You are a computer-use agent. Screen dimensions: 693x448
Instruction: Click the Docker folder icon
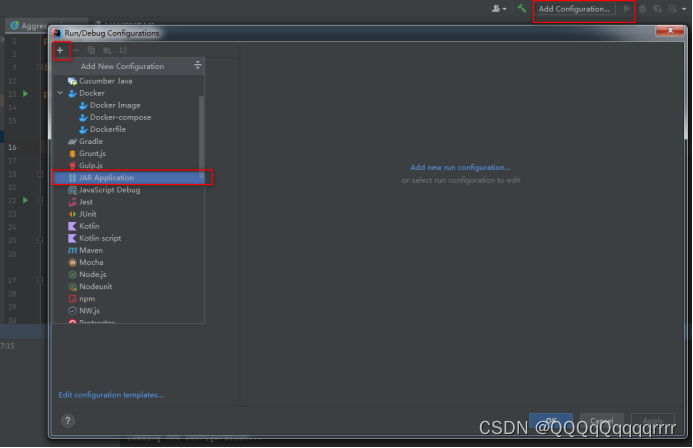click(x=72, y=93)
